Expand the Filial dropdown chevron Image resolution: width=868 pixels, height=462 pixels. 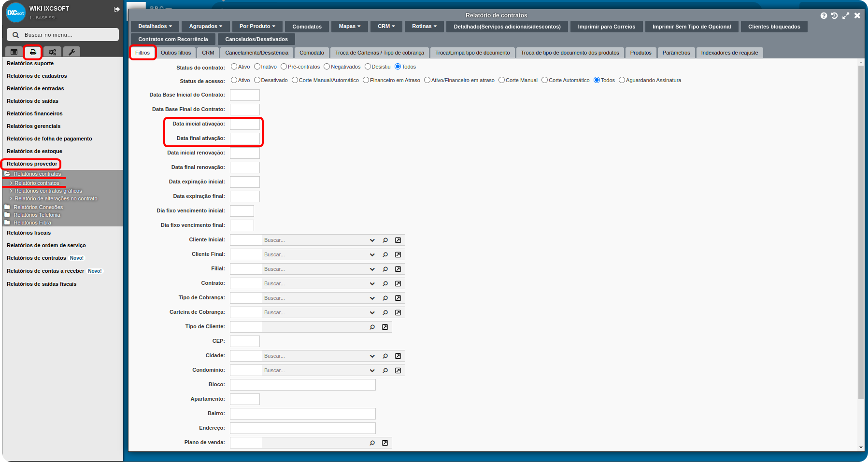[372, 269]
